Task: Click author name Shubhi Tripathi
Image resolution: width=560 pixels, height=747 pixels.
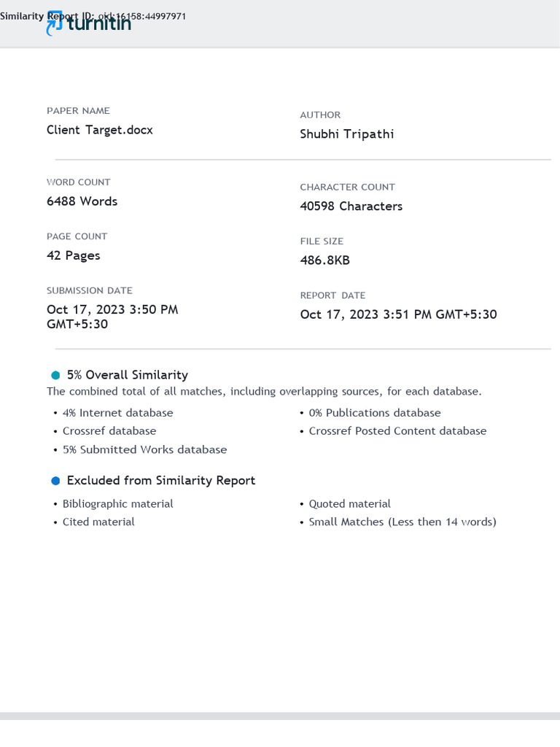Action: [x=347, y=134]
